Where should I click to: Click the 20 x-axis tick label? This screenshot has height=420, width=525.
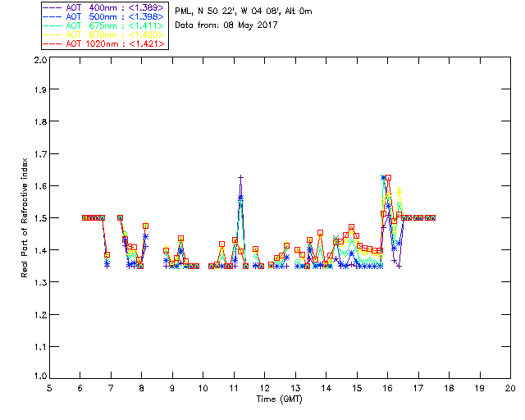click(x=510, y=388)
